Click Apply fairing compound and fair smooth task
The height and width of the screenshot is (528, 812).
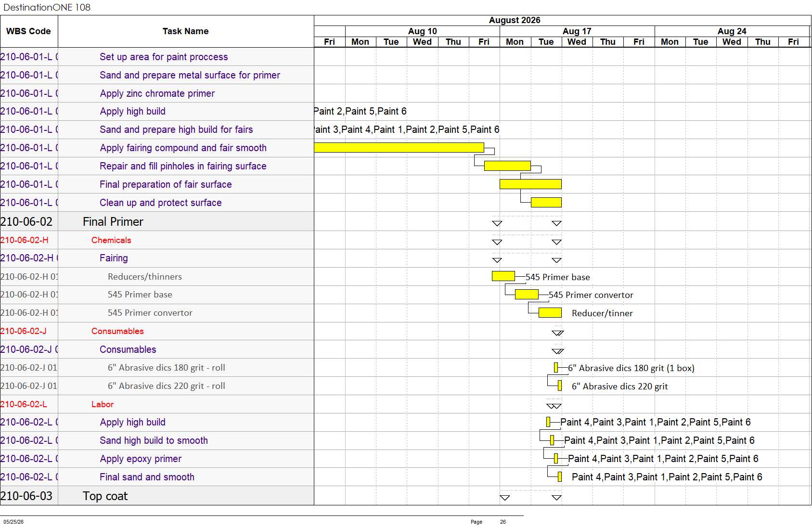click(183, 148)
